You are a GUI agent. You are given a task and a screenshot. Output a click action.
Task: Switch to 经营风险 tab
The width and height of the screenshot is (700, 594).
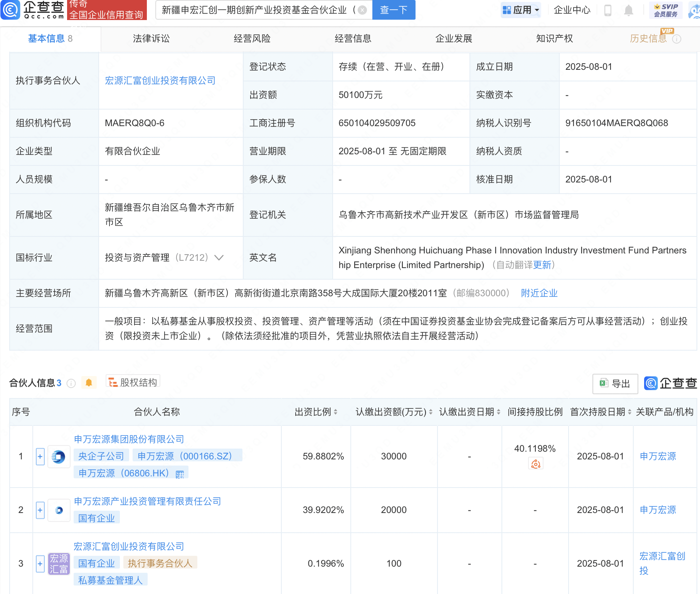point(252,39)
